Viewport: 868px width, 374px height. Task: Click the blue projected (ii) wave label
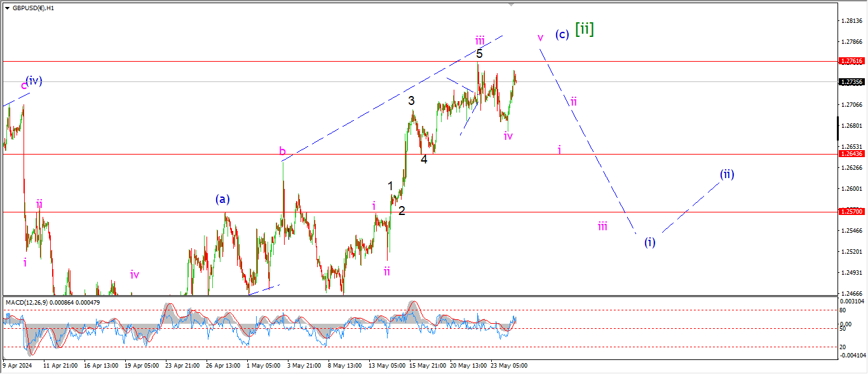[727, 174]
